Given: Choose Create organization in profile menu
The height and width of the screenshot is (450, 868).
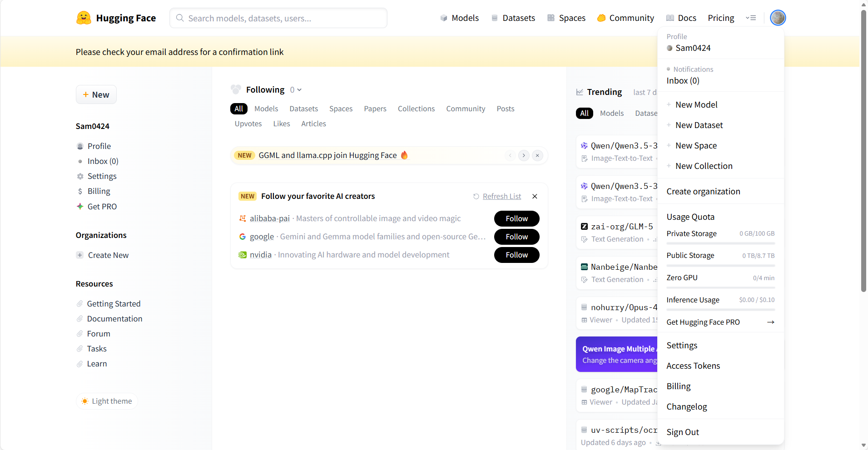Looking at the screenshot, I should [721, 192].
